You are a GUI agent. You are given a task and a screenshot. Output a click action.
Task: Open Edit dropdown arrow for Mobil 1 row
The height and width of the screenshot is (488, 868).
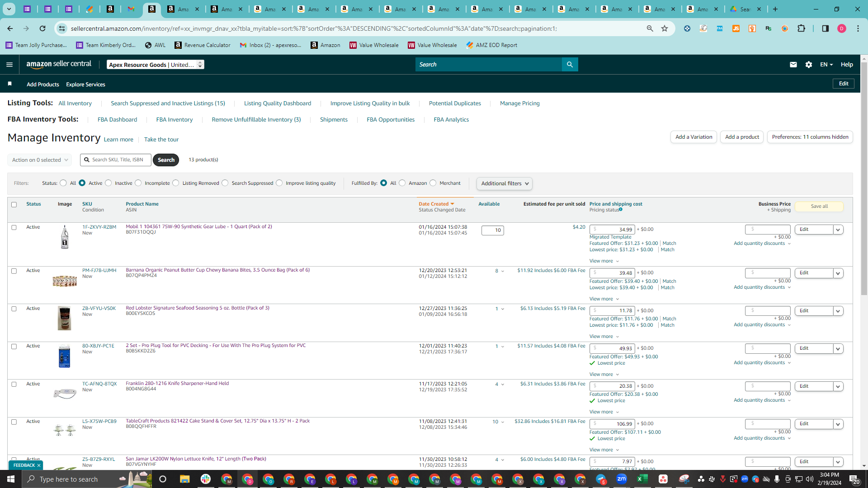[838, 230]
